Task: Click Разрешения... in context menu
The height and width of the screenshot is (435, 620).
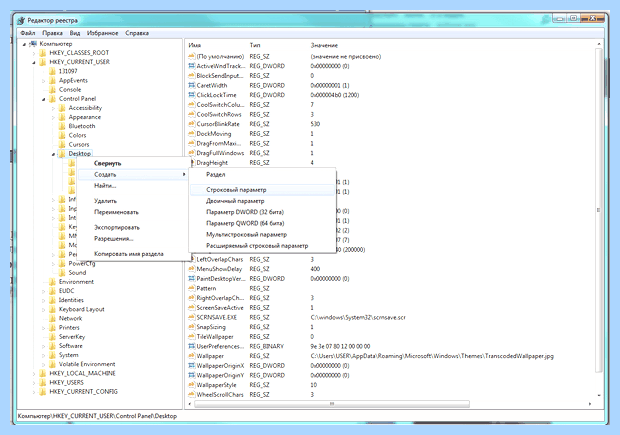Action: [x=133, y=238]
